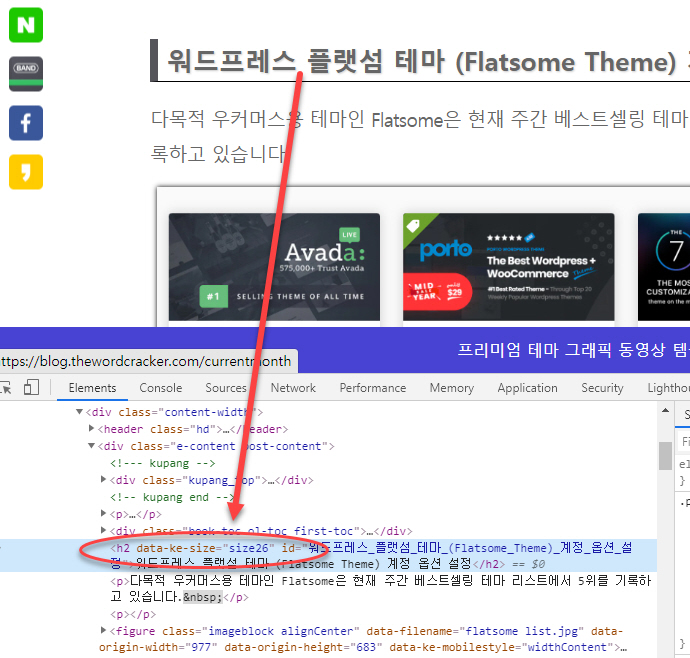Collapse the e-content post-content div
The width and height of the screenshot is (690, 658).
(91, 446)
